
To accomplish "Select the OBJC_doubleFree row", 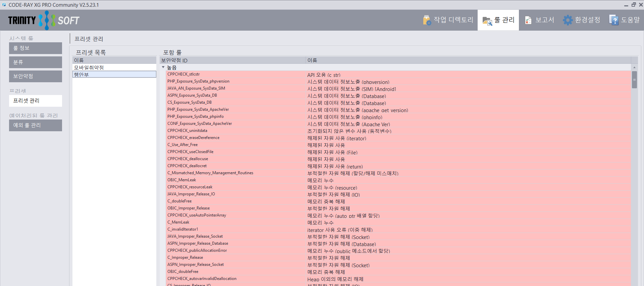I will pyautogui.click(x=398, y=272).
